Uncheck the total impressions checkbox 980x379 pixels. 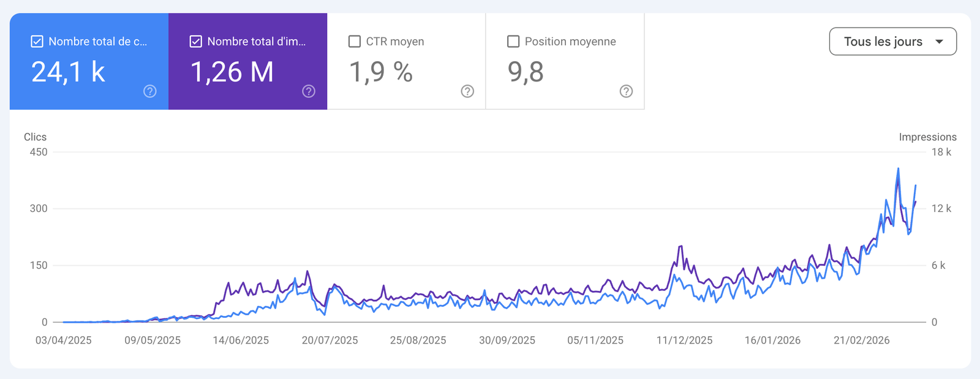(196, 42)
